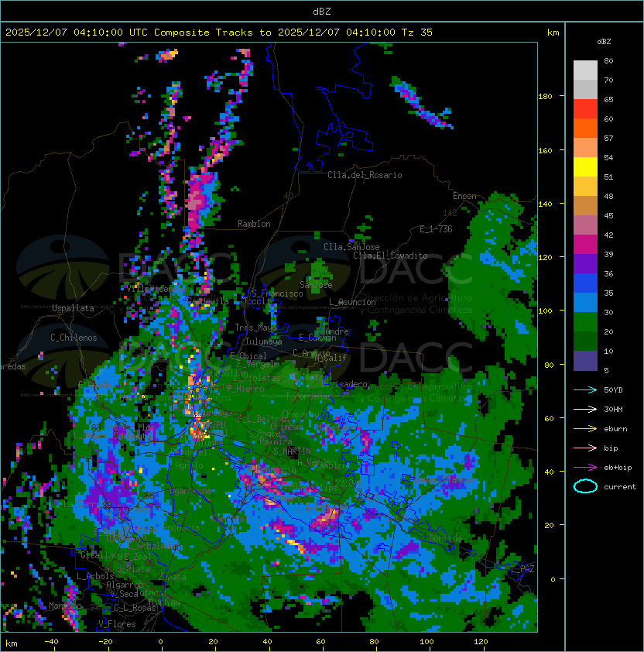
Task: Click the Composite Tracks timestamp header text
Action: (219, 33)
